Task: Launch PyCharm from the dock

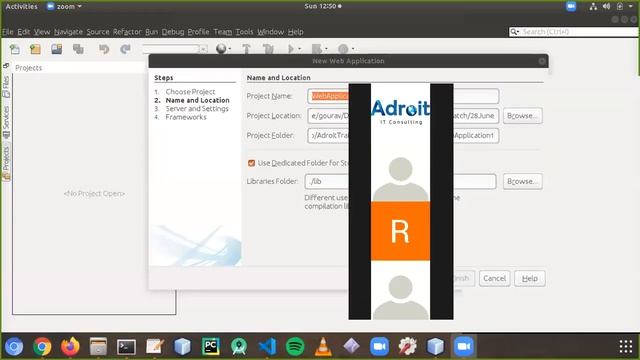Action: 211,347
